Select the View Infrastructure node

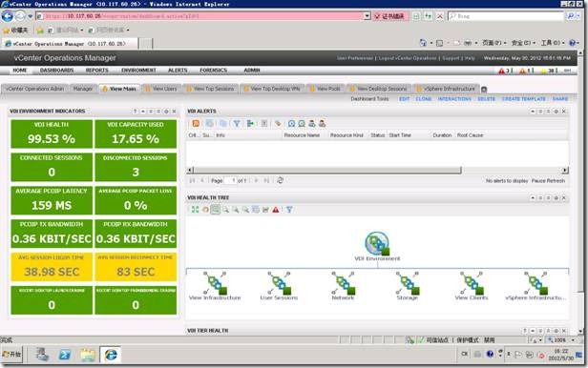coord(215,286)
